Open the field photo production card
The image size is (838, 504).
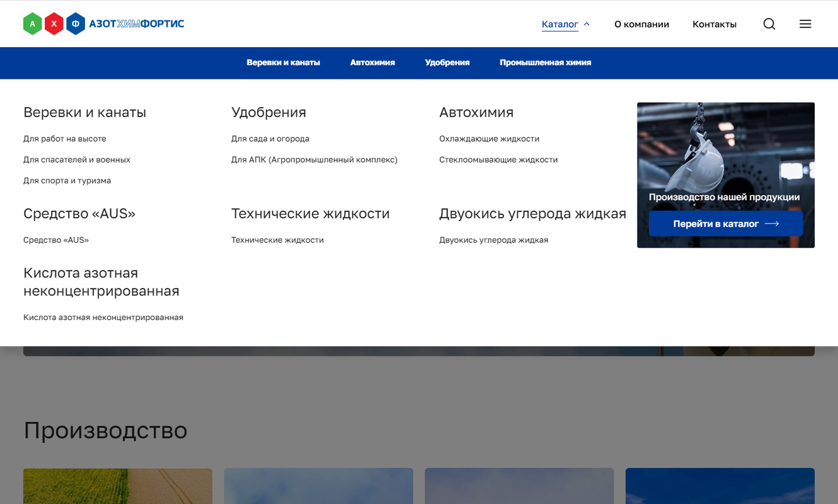[x=118, y=486]
